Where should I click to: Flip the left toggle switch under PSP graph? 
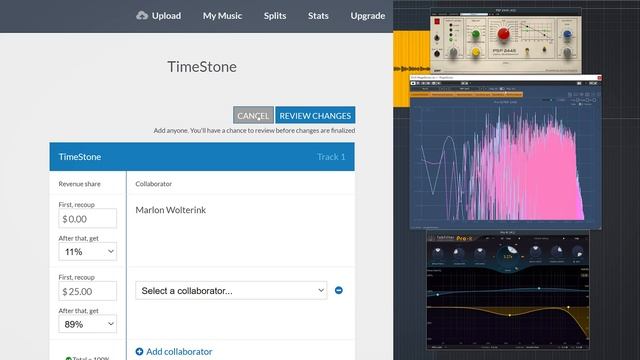[527, 51]
